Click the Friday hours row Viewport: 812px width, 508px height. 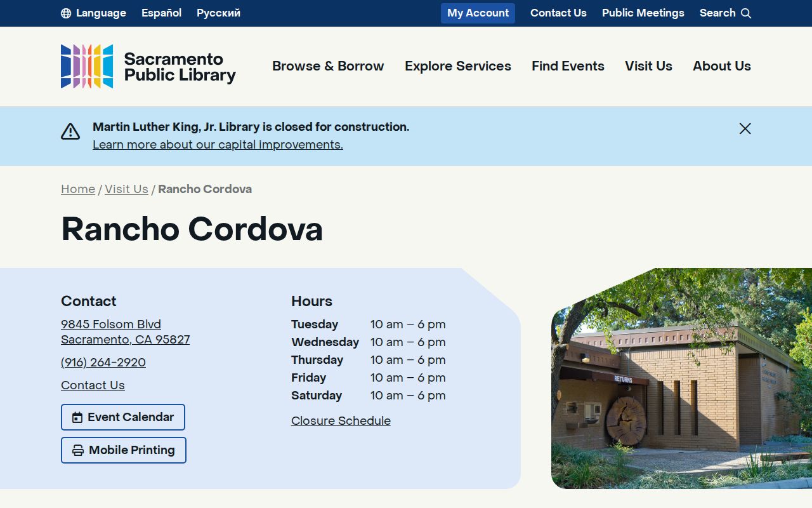pos(369,378)
